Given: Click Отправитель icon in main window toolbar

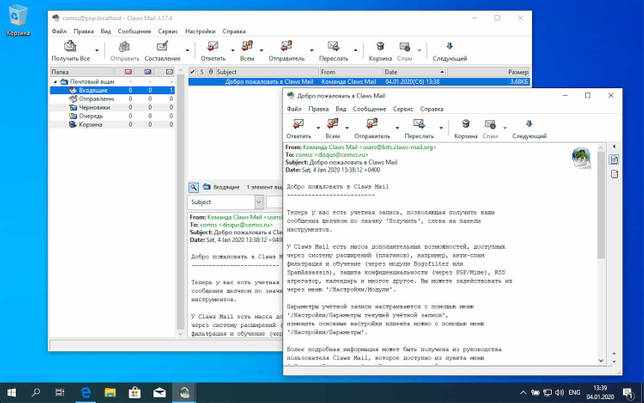Looking at the screenshot, I should point(286,46).
